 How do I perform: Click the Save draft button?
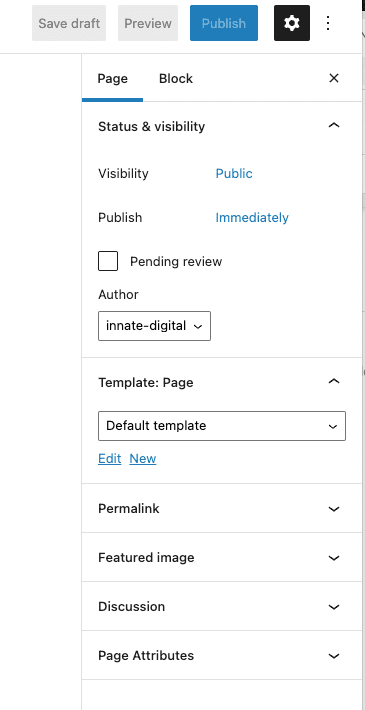click(x=69, y=23)
